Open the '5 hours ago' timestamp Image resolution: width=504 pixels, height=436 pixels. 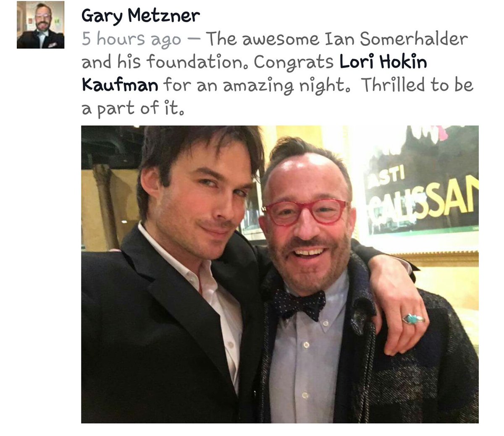coord(131,39)
